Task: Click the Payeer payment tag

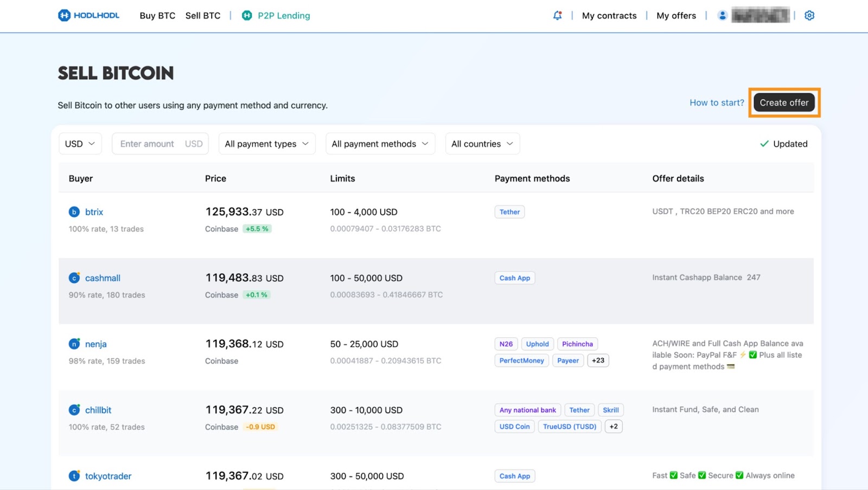Action: point(568,360)
